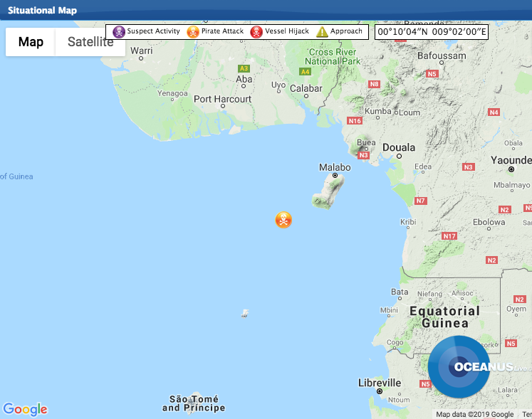Click the Pirate Attack marker on the map

click(x=283, y=220)
